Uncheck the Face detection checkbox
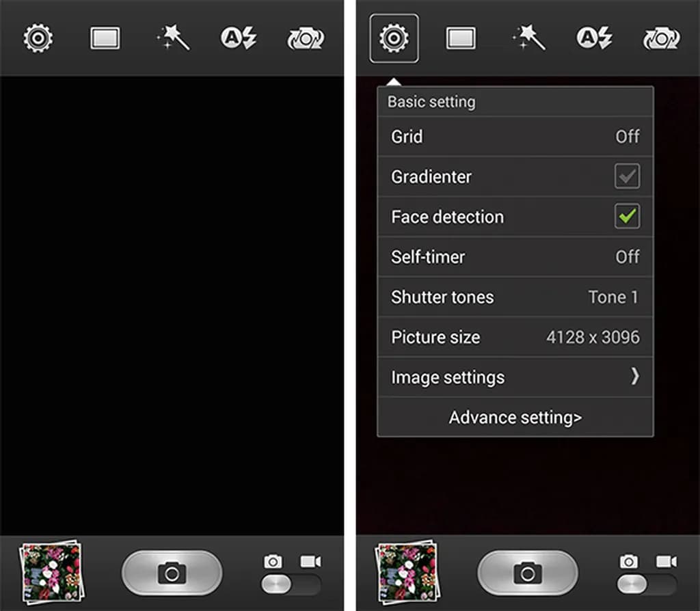700x611 pixels. [x=628, y=217]
